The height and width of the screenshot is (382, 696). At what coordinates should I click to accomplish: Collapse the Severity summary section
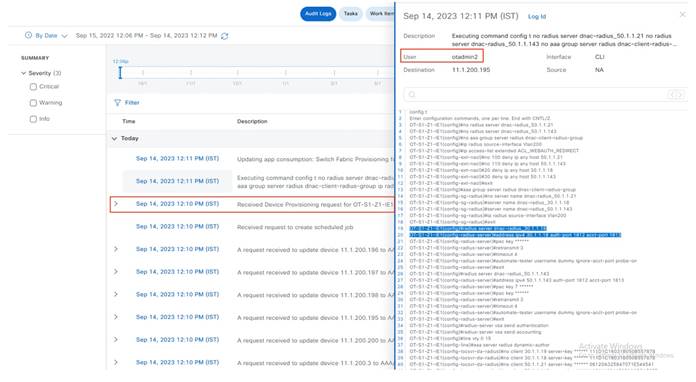pyautogui.click(x=24, y=73)
